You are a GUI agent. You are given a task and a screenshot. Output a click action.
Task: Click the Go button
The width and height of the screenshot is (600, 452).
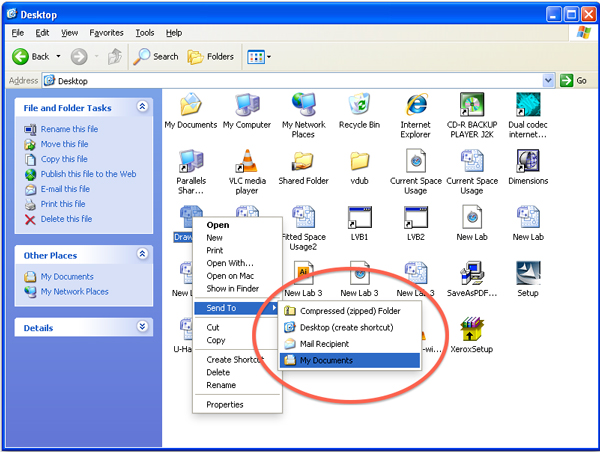[574, 80]
